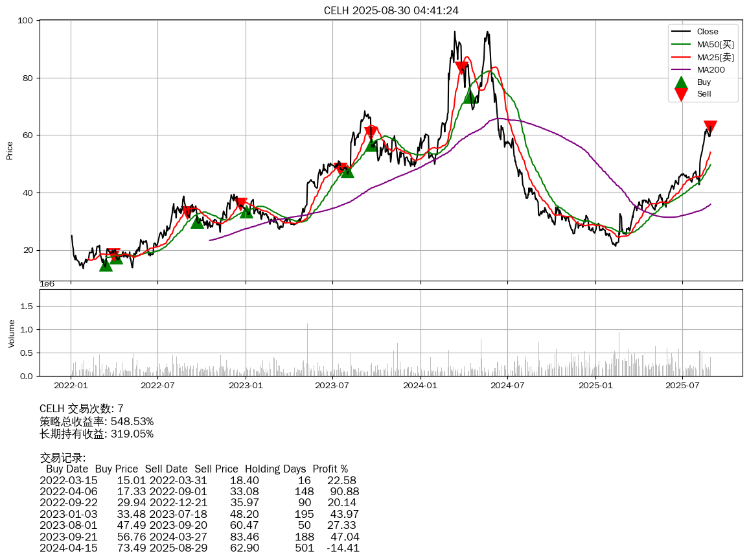The width and height of the screenshot is (749, 560).
Task: Click the trade row with buy date 2024-04-15
Action: coord(200,548)
